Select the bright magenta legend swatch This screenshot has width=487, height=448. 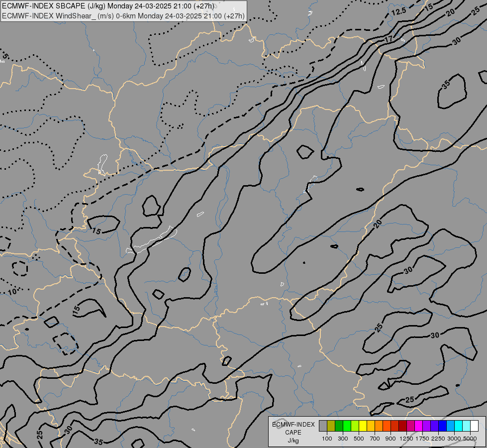[x=419, y=426]
